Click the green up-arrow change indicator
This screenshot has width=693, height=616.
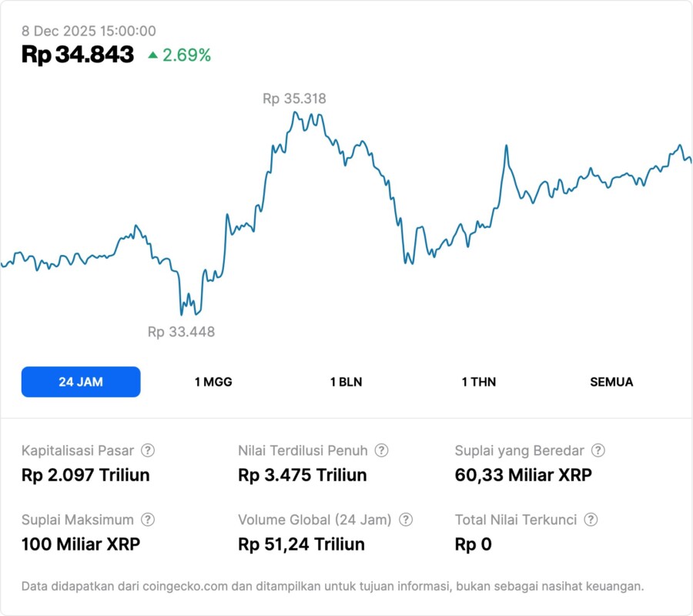[x=153, y=55]
